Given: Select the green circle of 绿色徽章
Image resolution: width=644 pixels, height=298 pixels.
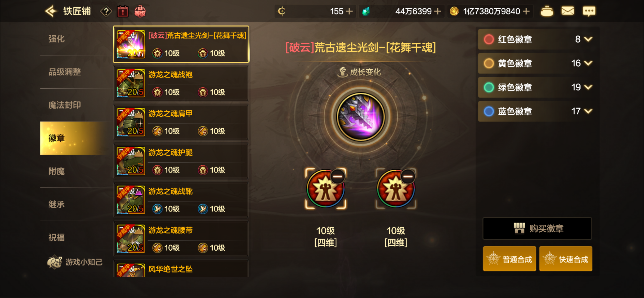Looking at the screenshot, I should coord(489,87).
